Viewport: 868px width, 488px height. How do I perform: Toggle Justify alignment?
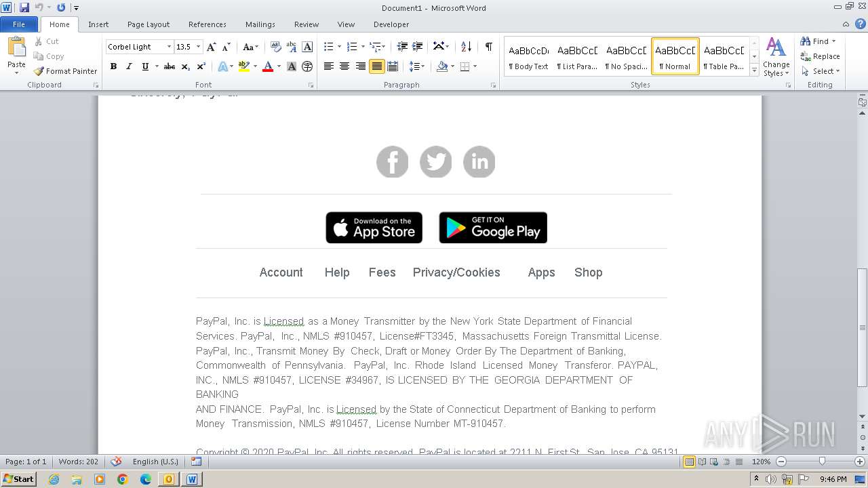[376, 66]
